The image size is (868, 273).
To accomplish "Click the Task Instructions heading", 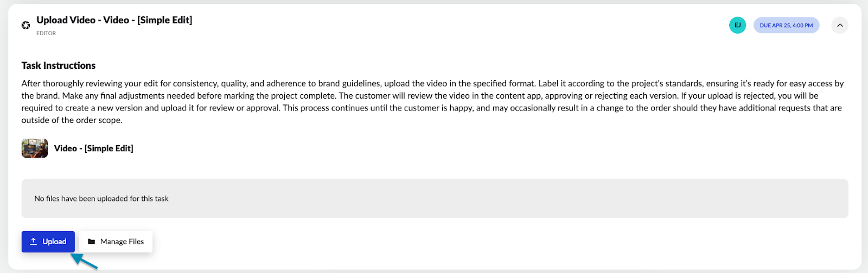I will coord(59,66).
